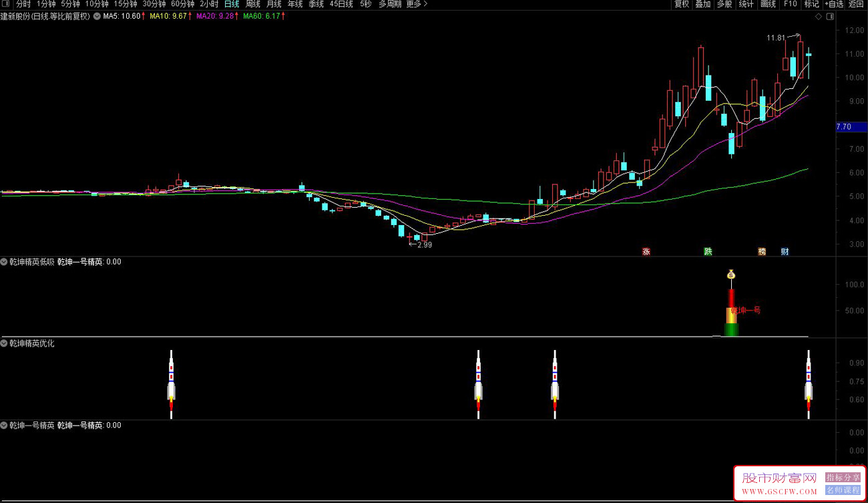Switch to the 1分钟 period tab
The width and height of the screenshot is (868, 503).
tap(46, 4)
